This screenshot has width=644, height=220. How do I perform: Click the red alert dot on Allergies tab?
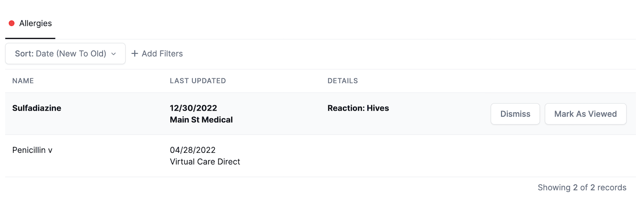[12, 23]
